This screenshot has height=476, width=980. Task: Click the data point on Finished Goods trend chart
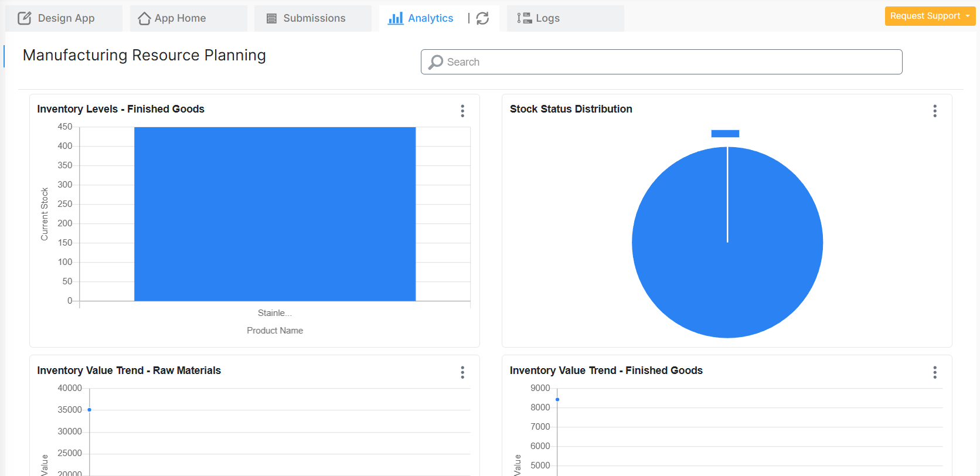click(557, 400)
